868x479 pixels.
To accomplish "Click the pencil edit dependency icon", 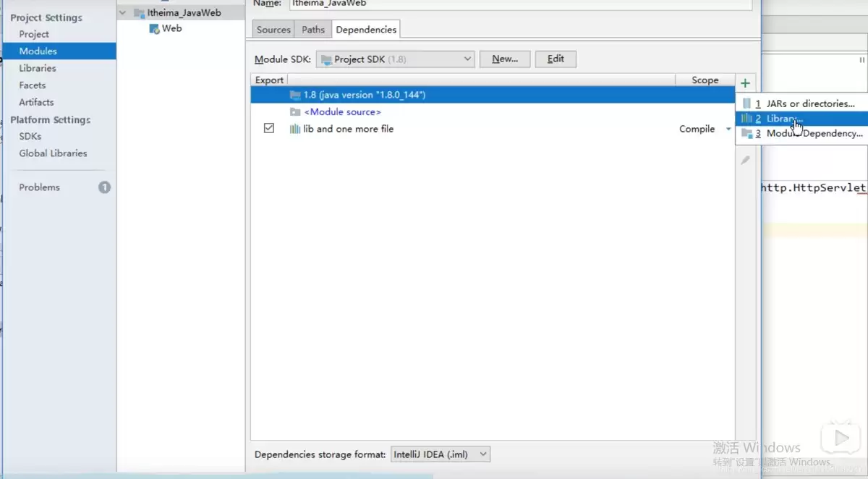I will click(x=745, y=160).
